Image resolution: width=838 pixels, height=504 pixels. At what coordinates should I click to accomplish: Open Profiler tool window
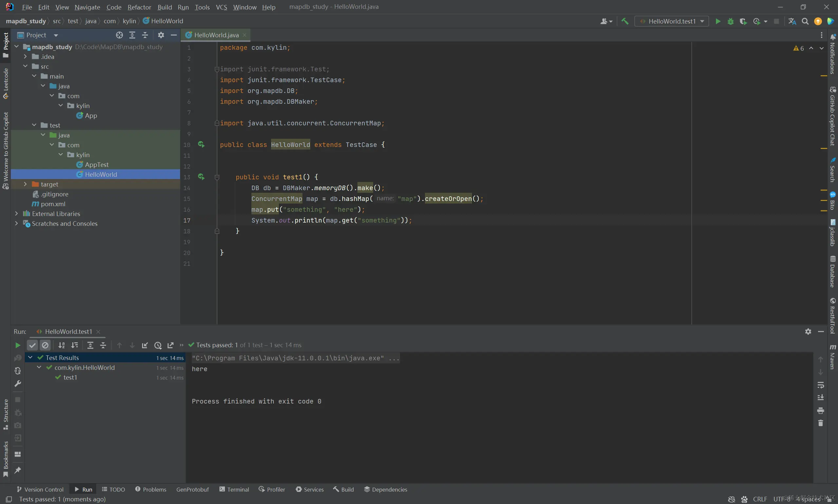272,489
